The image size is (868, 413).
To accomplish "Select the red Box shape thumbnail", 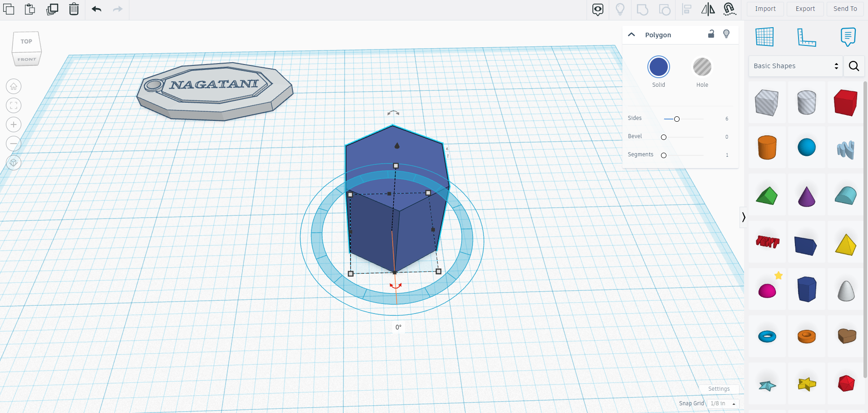I will [846, 103].
